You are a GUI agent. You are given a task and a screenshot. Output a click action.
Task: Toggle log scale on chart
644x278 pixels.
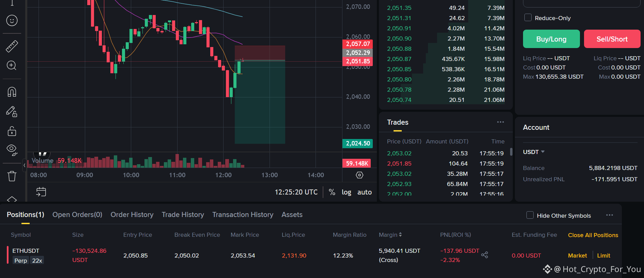click(x=347, y=192)
